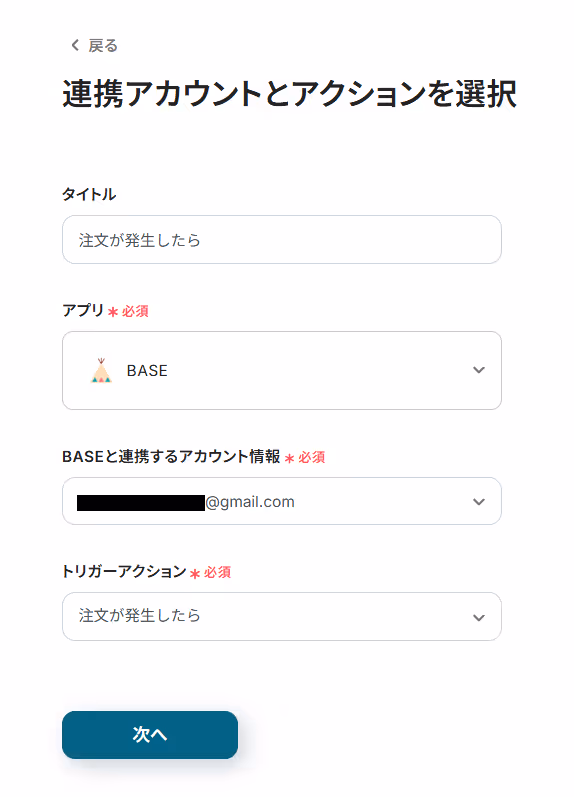The image size is (574, 797).
Task: Go back via the 戻る link
Action: point(103,46)
